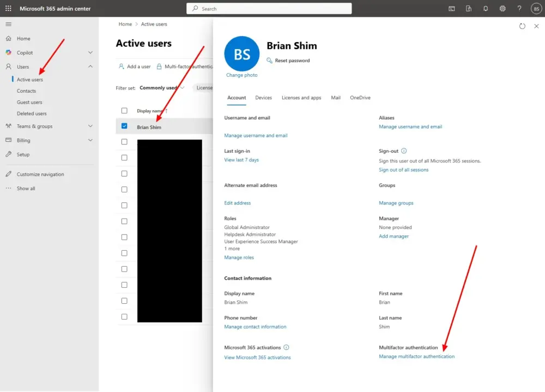Switch to the Devices tab
This screenshot has width=545, height=392.
click(x=263, y=98)
